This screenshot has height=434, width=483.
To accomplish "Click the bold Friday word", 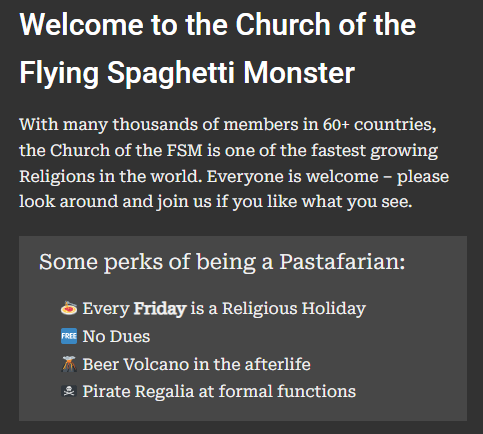I will (x=160, y=309).
